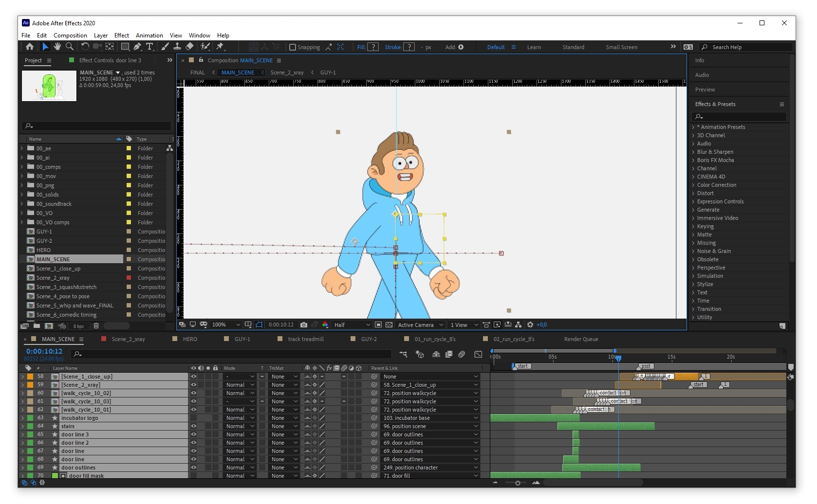
Task: Select the Horizontal Type tool
Action: coord(150,47)
